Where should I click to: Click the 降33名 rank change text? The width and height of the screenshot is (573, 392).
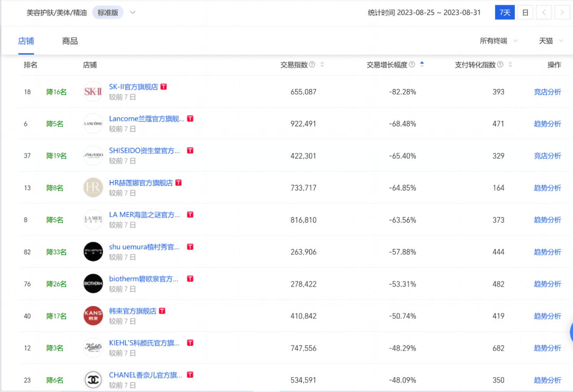56,252
